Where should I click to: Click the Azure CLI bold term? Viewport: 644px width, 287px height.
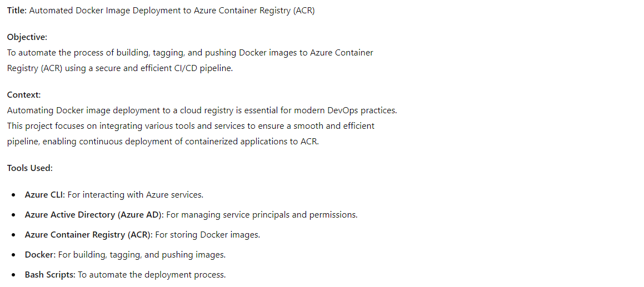(x=45, y=195)
